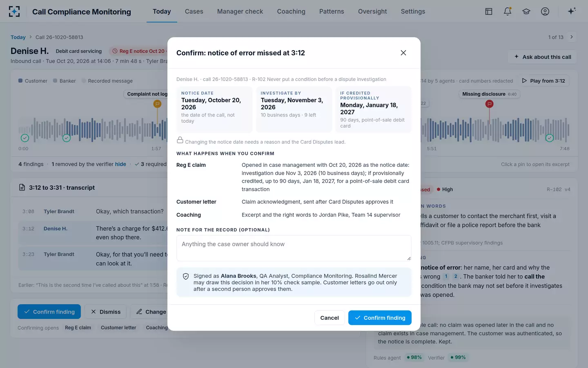The image size is (588, 368).
Task: Click the Investigate By card
Action: point(294,110)
